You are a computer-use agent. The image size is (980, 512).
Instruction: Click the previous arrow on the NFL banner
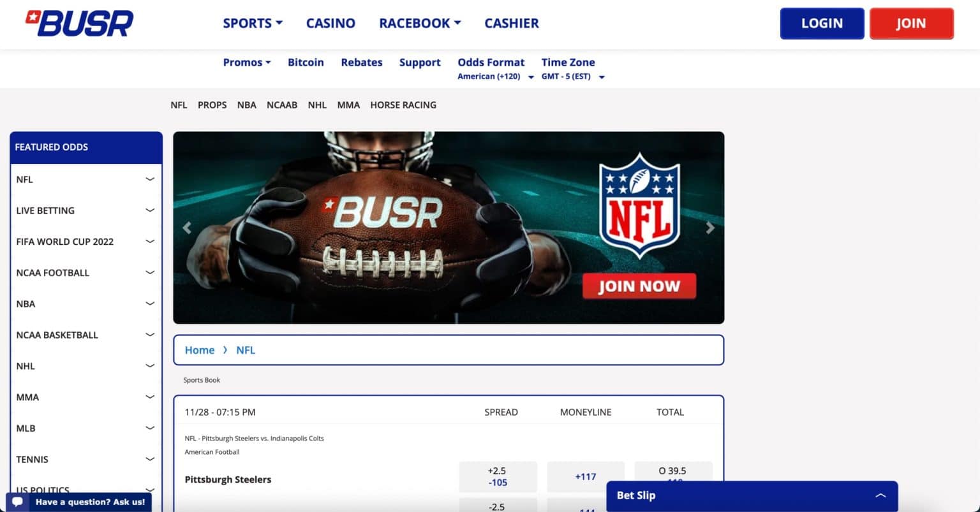187,228
